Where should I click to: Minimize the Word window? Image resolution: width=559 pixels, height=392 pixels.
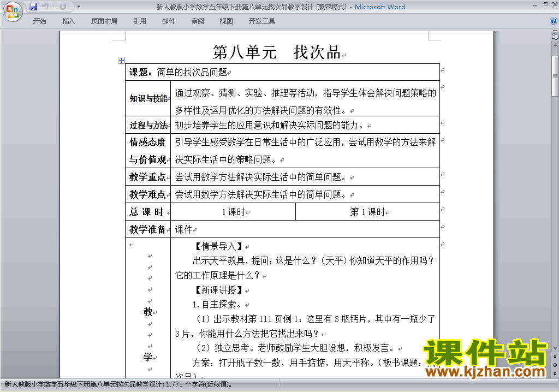(x=535, y=5)
